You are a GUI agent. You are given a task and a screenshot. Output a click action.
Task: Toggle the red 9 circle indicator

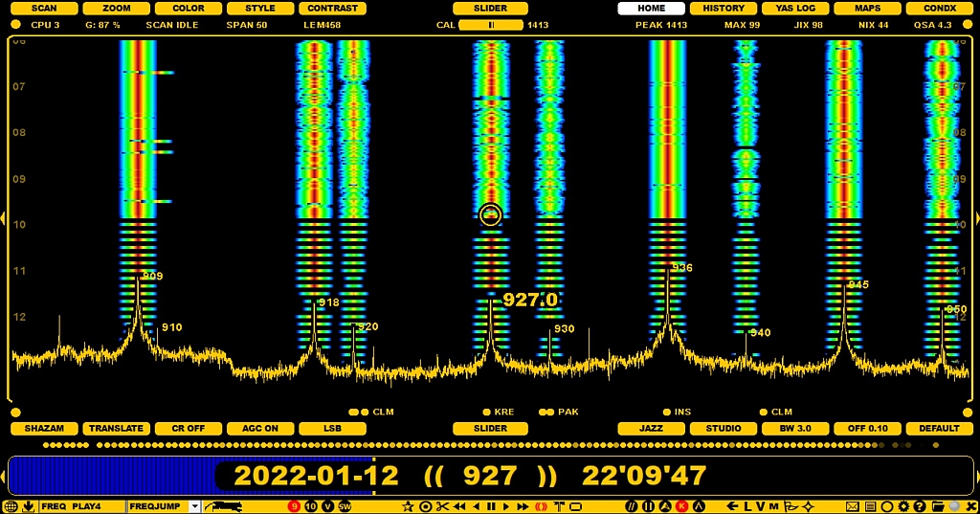tap(295, 506)
